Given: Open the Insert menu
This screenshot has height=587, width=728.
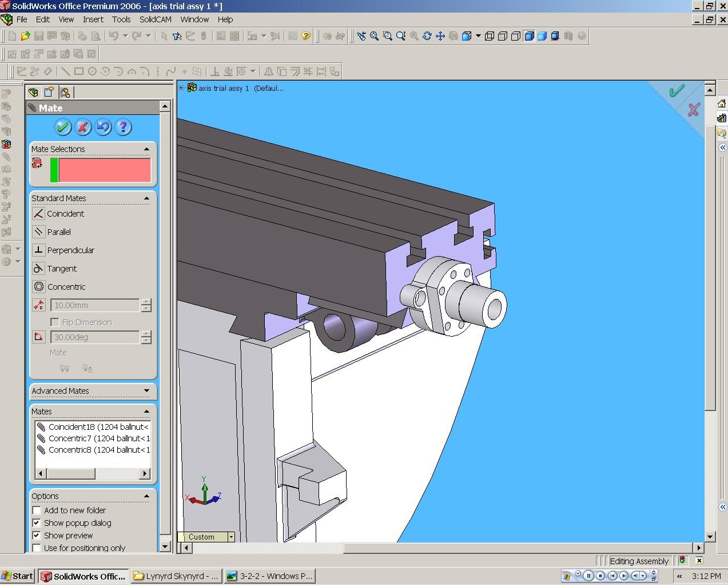Looking at the screenshot, I should tap(93, 19).
